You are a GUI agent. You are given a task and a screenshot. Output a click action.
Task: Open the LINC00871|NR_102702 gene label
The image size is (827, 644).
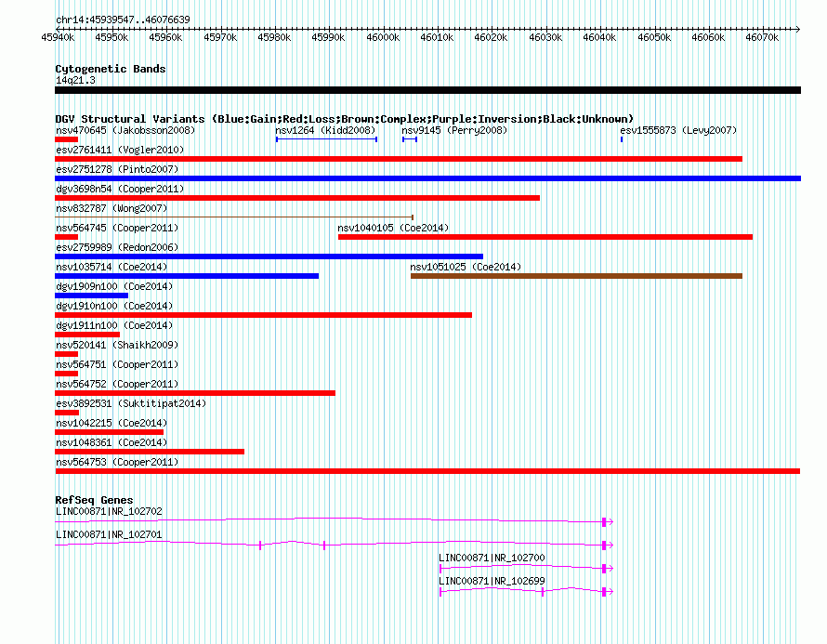pyautogui.click(x=109, y=511)
